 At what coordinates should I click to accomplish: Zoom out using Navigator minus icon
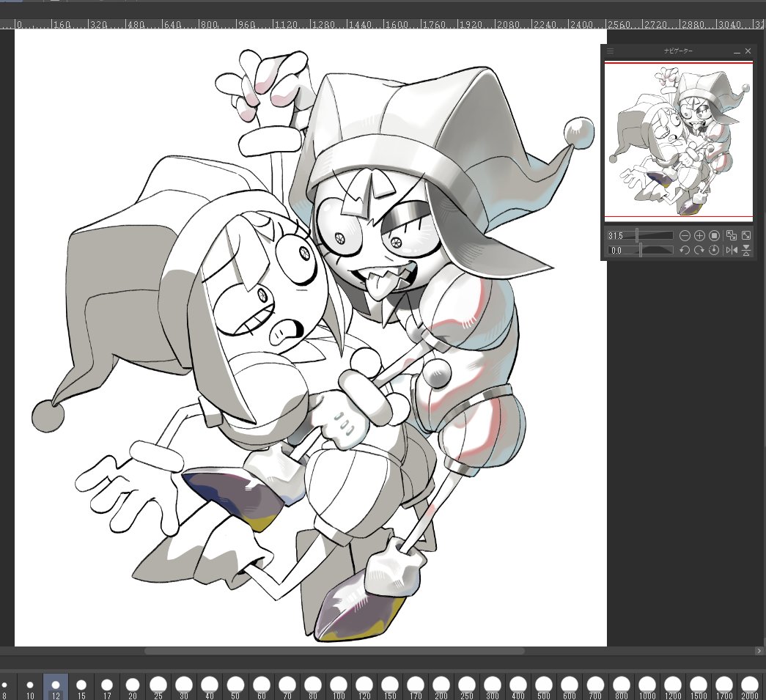[x=685, y=236]
